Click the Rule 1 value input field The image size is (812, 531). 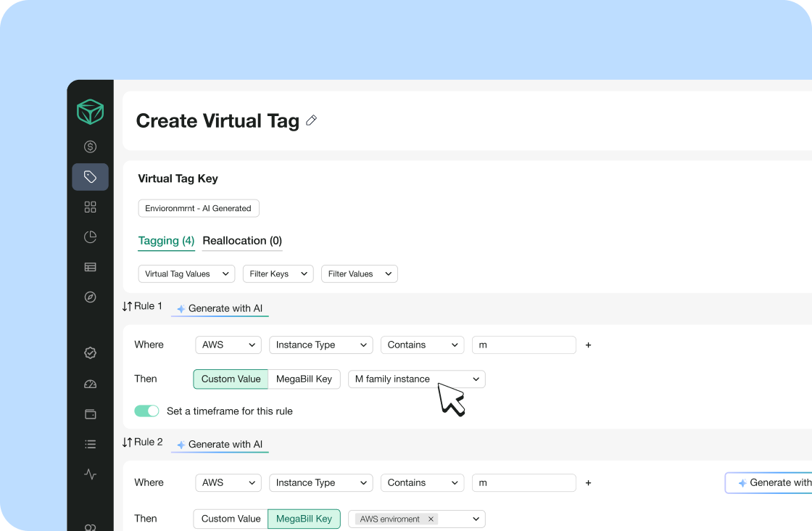tap(523, 345)
